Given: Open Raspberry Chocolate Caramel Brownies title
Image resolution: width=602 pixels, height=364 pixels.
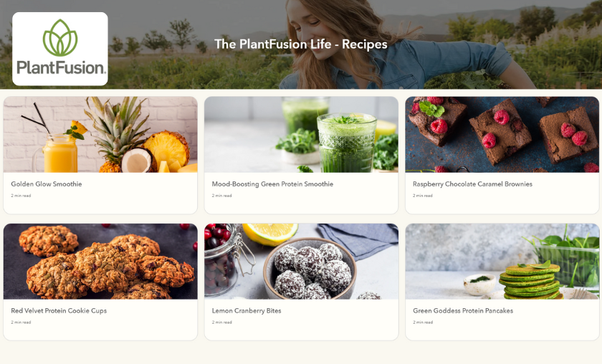Looking at the screenshot, I should point(472,184).
